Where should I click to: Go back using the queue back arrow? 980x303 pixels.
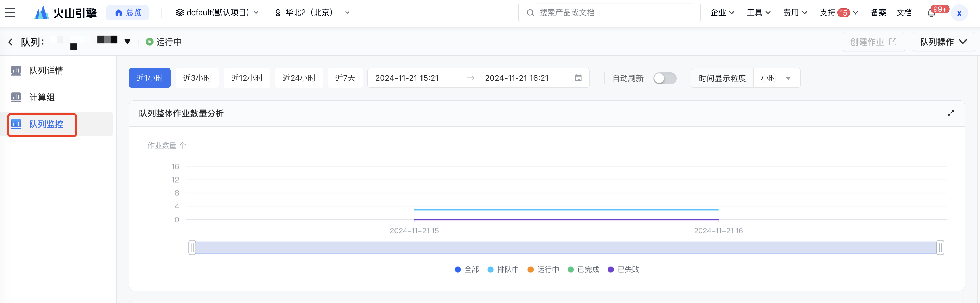point(10,42)
